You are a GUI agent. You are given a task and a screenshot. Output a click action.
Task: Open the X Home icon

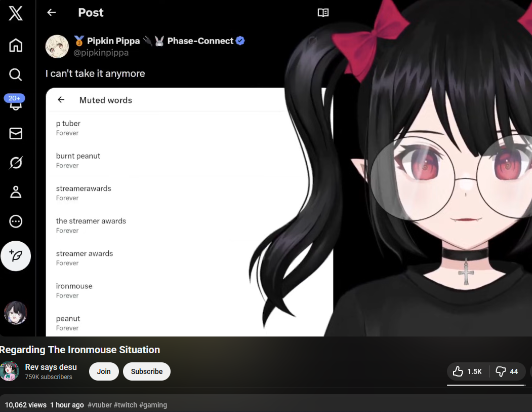[16, 45]
